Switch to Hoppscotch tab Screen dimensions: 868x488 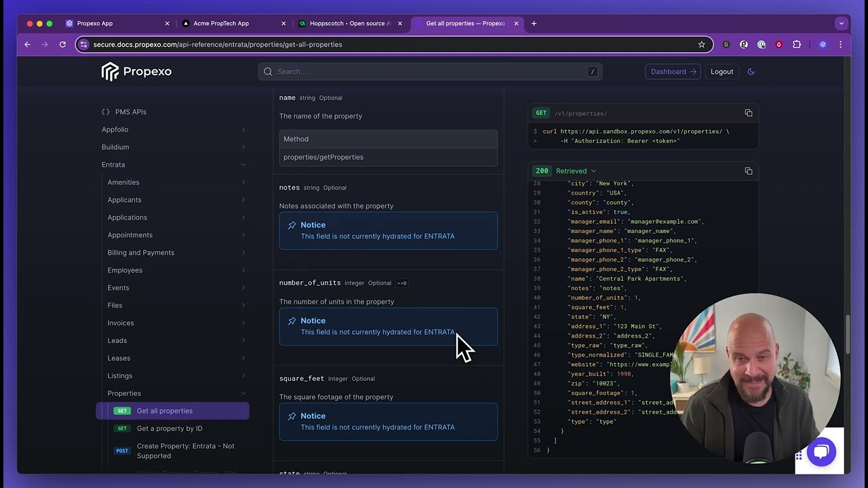tap(350, 23)
